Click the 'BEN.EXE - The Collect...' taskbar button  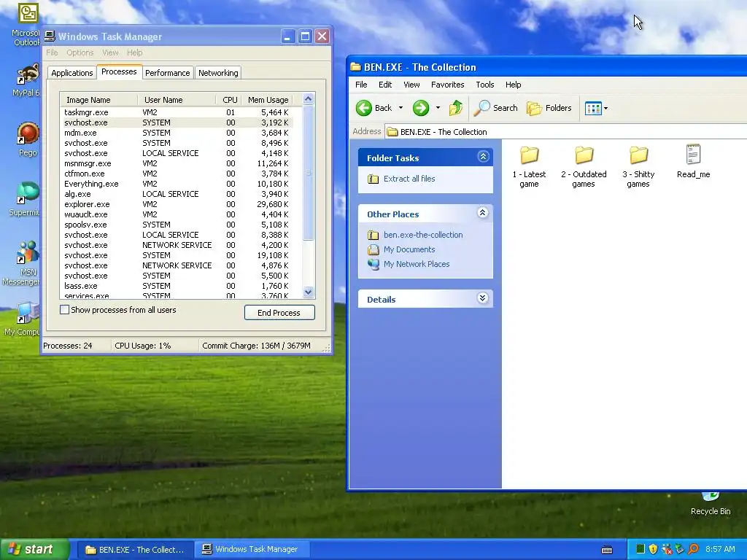pyautogui.click(x=136, y=550)
